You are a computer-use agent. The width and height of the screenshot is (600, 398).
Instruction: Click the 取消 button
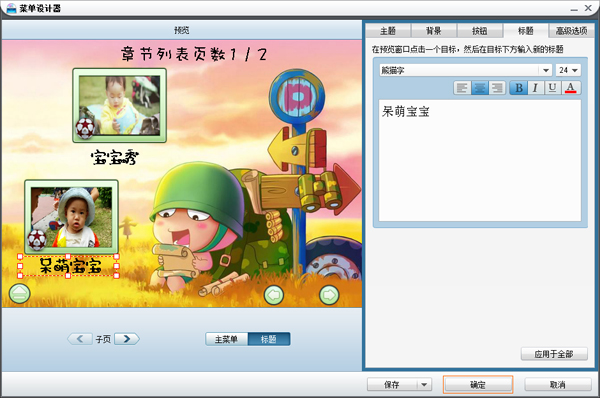click(558, 385)
